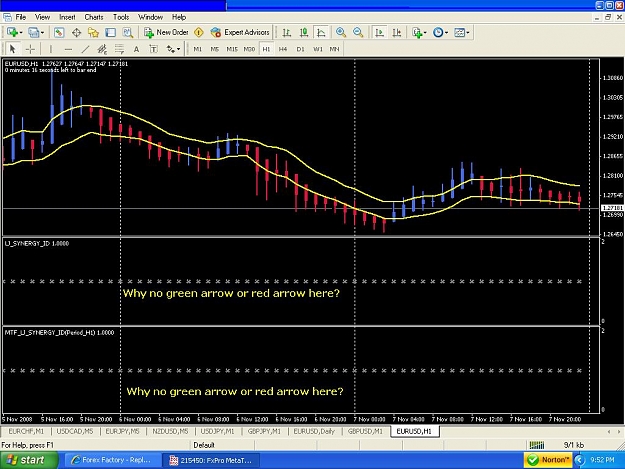Image resolution: width=625 pixels, height=469 pixels.
Task: Switch to the USDCAD,M5 chart tab
Action: (x=75, y=431)
